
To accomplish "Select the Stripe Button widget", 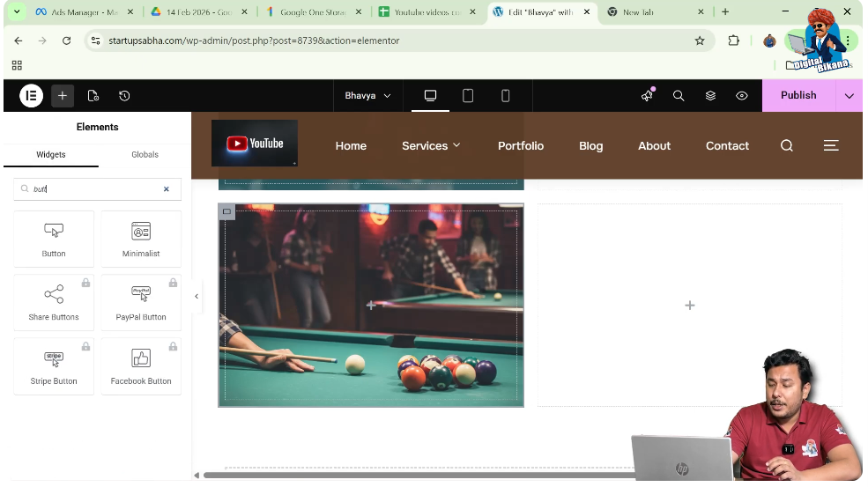I will [x=54, y=366].
